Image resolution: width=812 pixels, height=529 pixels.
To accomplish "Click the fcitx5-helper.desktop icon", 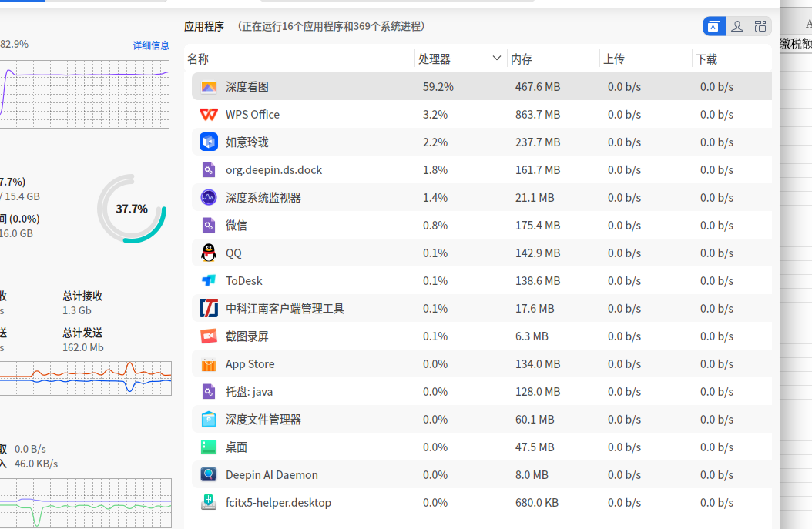I will pos(209,503).
